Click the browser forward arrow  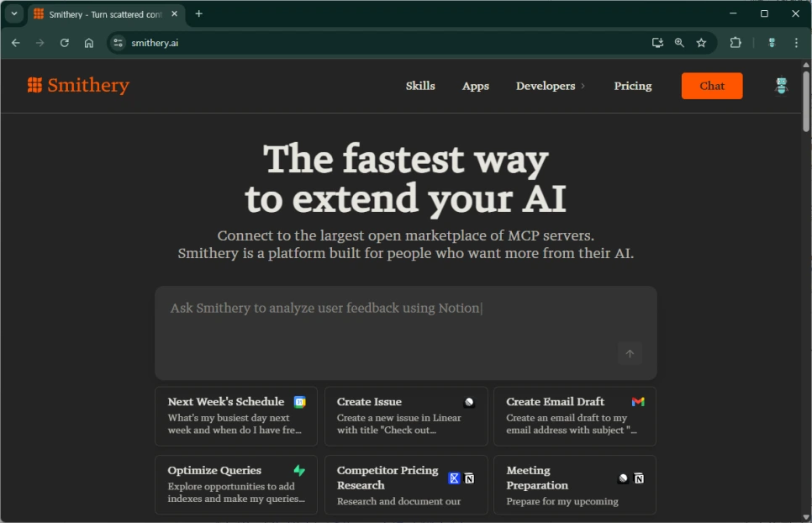[40, 43]
